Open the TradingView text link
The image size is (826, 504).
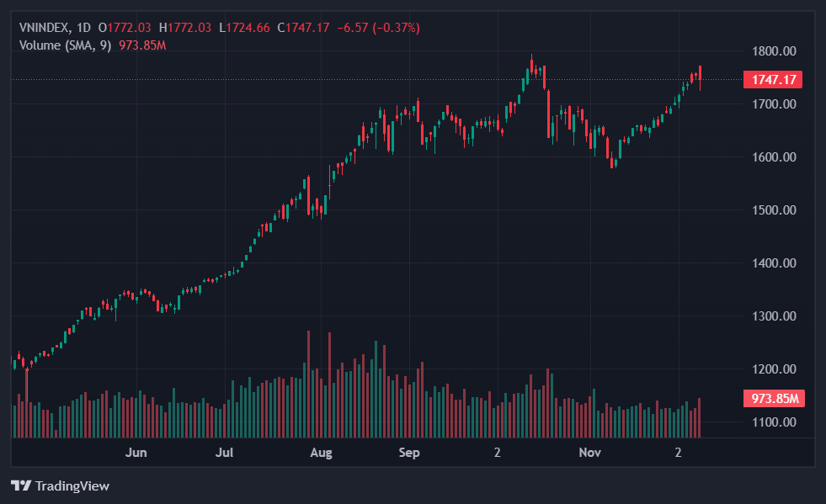click(72, 485)
